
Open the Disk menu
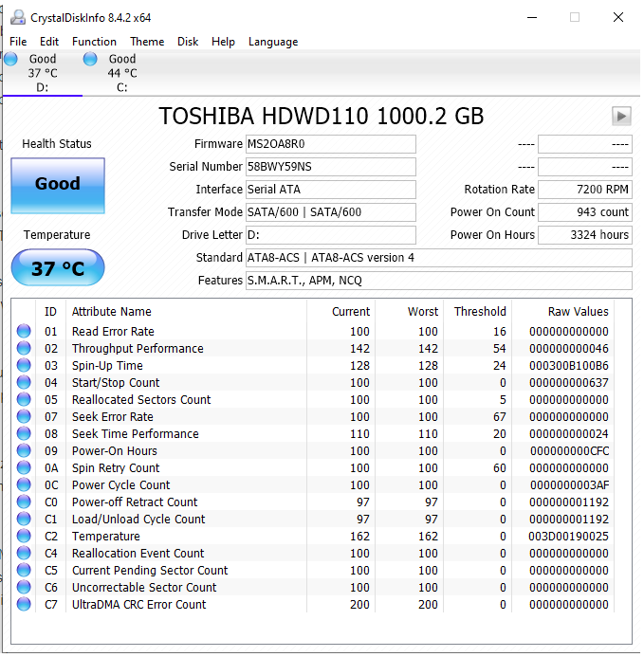(x=188, y=42)
